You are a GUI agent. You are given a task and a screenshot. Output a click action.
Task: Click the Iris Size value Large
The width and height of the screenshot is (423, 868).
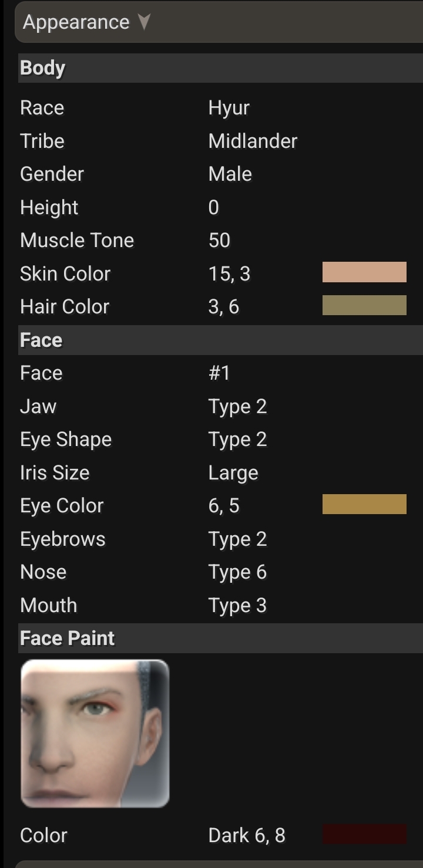233,473
